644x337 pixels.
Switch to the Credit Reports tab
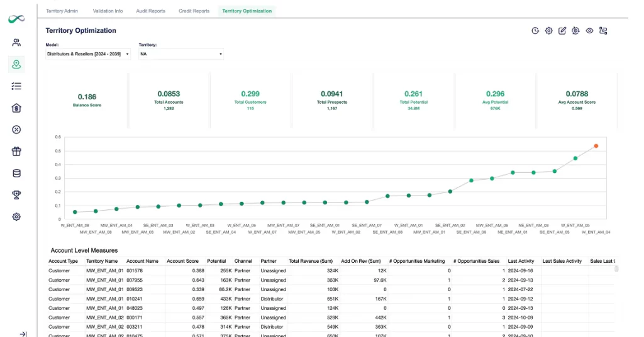click(194, 11)
